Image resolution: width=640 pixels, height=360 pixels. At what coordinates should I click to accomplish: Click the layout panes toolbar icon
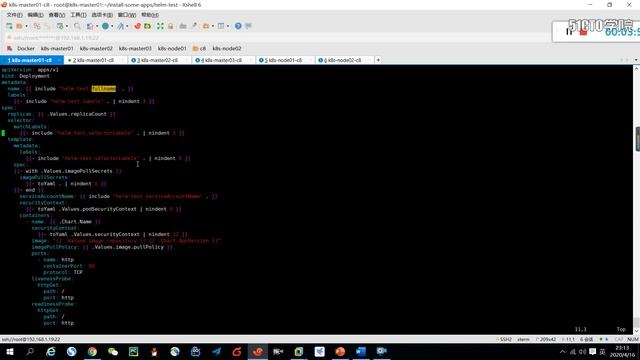coord(221,26)
